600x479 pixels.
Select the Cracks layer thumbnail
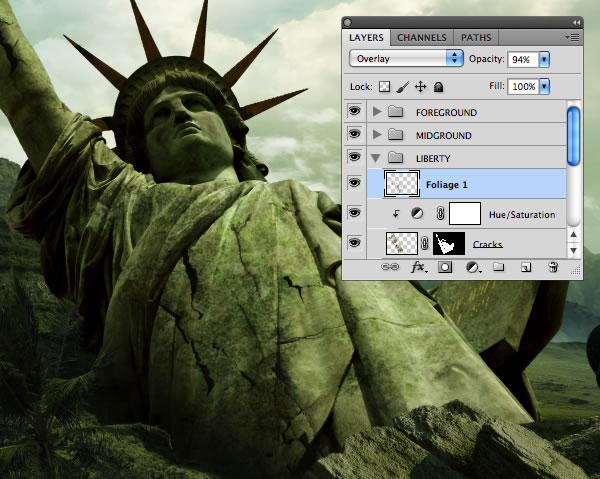[x=402, y=243]
